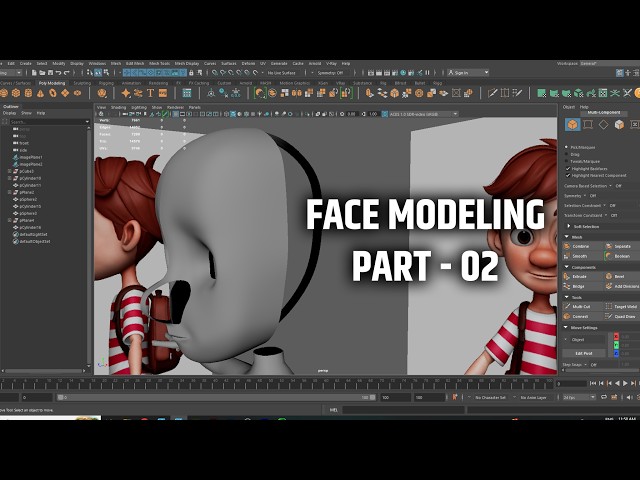Toggle the grid display icon in viewport toolbar
Image resolution: width=640 pixels, height=480 pixels.
pos(176,114)
